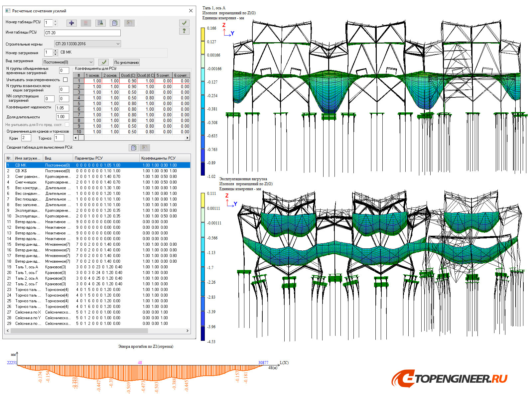Decrease Номер таблицы РСУ spinner
This screenshot has height=399, width=532.
[56, 25]
